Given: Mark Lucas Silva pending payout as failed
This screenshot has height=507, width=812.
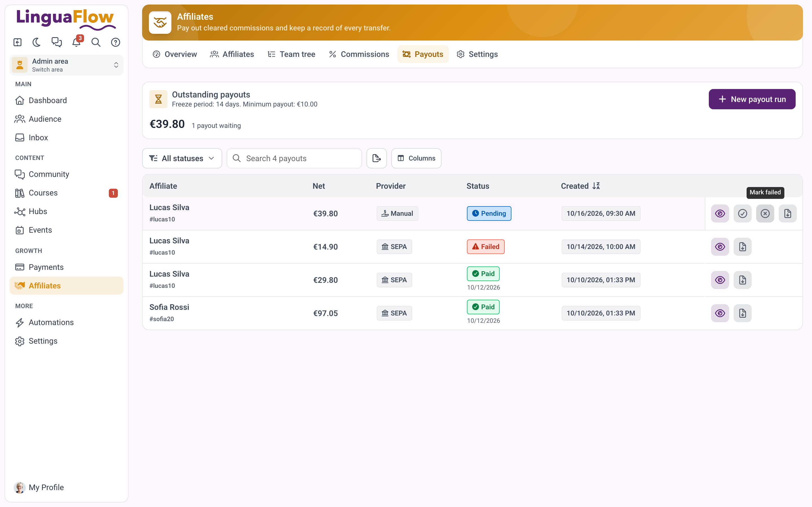Looking at the screenshot, I should 765,214.
